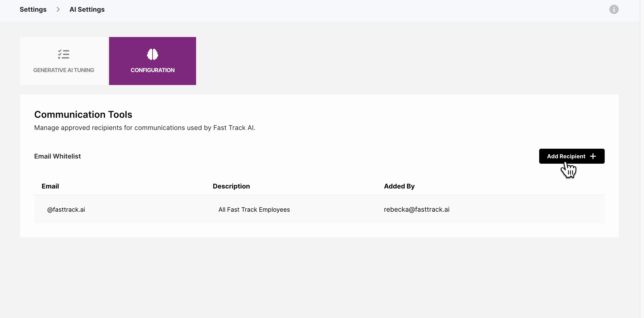Image resolution: width=644 pixels, height=318 pixels.
Task: Click rebecka@fasttrack.ai in Added By column
Action: 417,209
